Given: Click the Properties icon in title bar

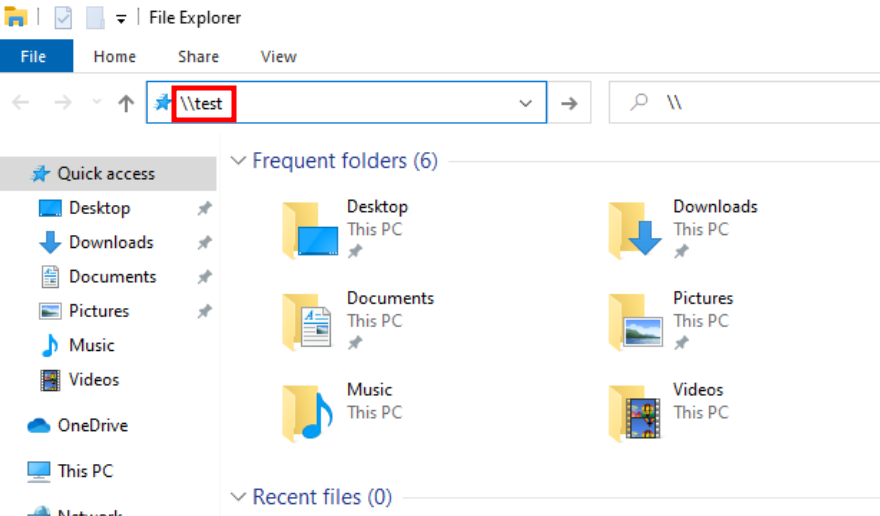Looking at the screenshot, I should pyautogui.click(x=63, y=18).
